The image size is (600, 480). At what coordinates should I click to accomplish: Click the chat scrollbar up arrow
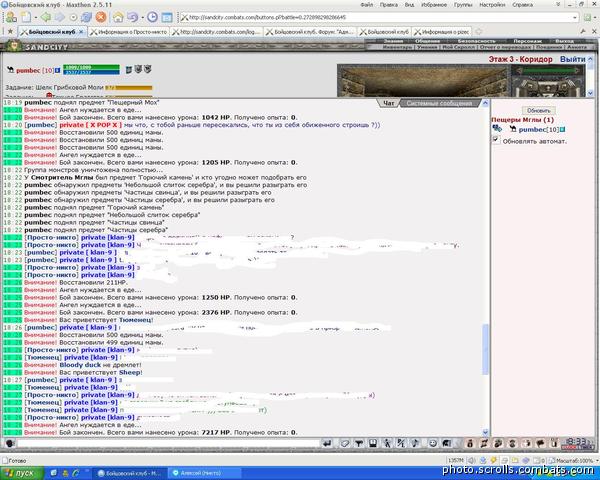[x=485, y=103]
